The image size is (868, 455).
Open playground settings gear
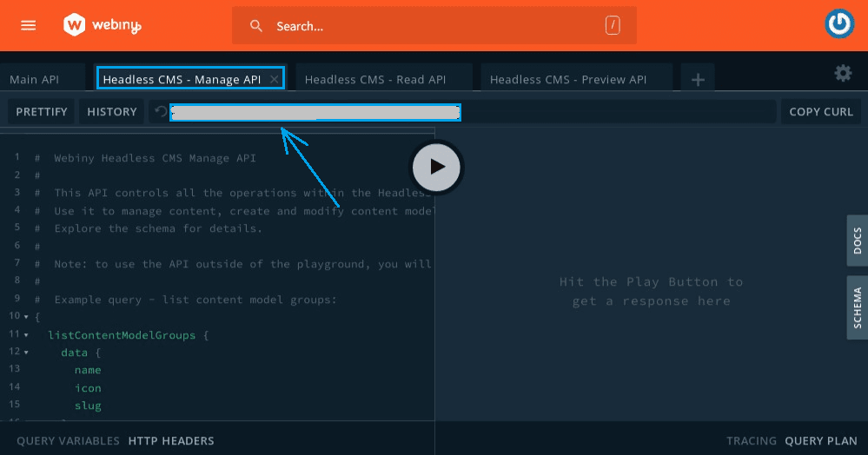pyautogui.click(x=843, y=73)
